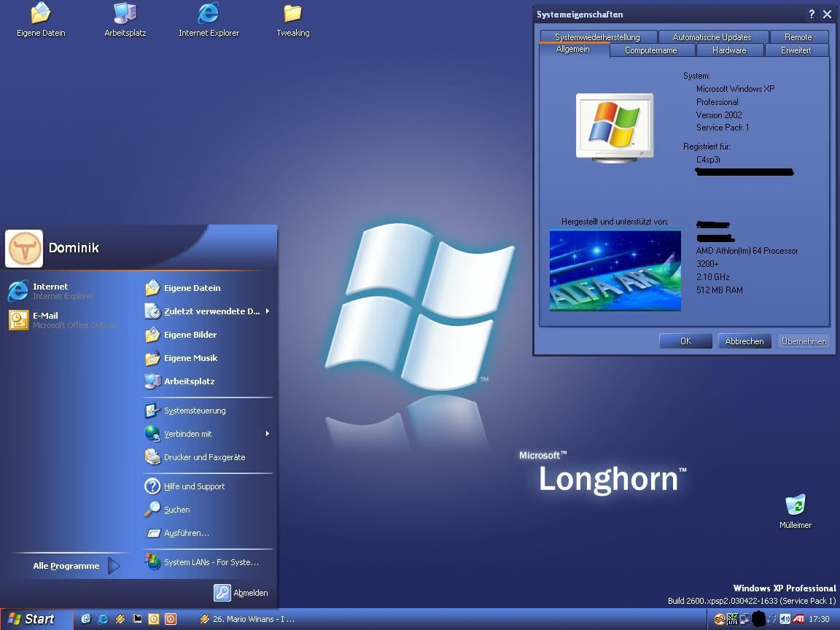Click the orange round tray icon

pyautogui.click(x=720, y=619)
